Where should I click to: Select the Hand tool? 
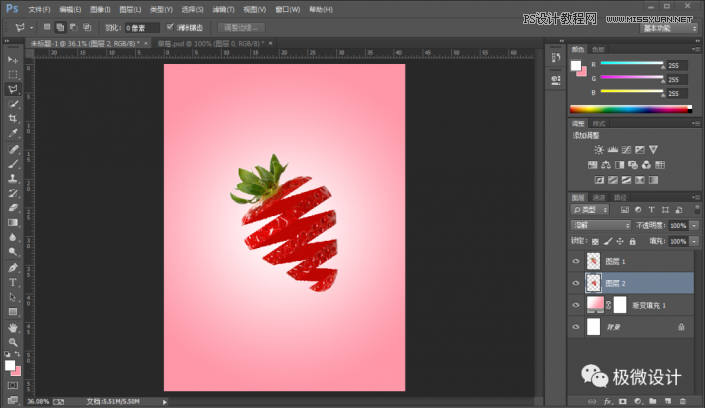pyautogui.click(x=13, y=327)
